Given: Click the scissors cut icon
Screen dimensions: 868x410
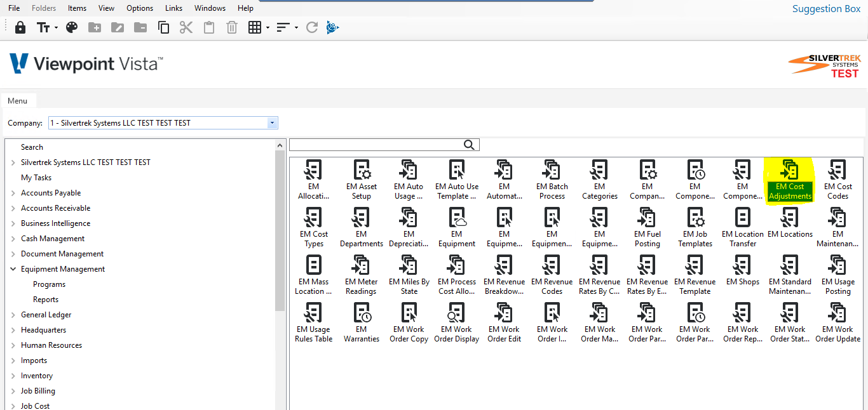Looking at the screenshot, I should (186, 27).
